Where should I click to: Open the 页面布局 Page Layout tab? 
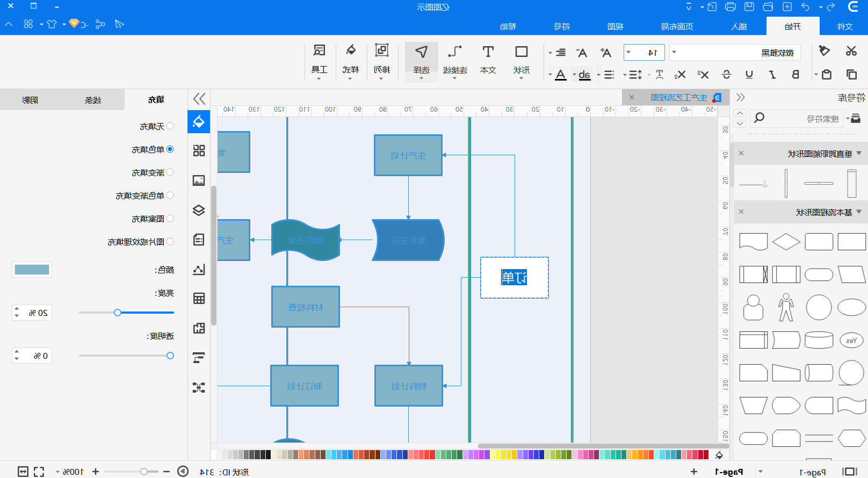tap(677, 26)
